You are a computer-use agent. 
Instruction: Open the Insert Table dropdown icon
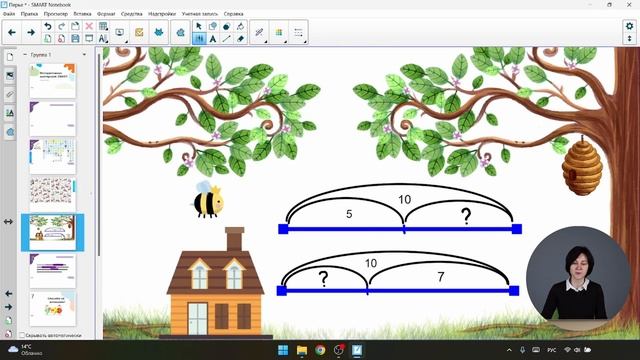[x=103, y=26]
